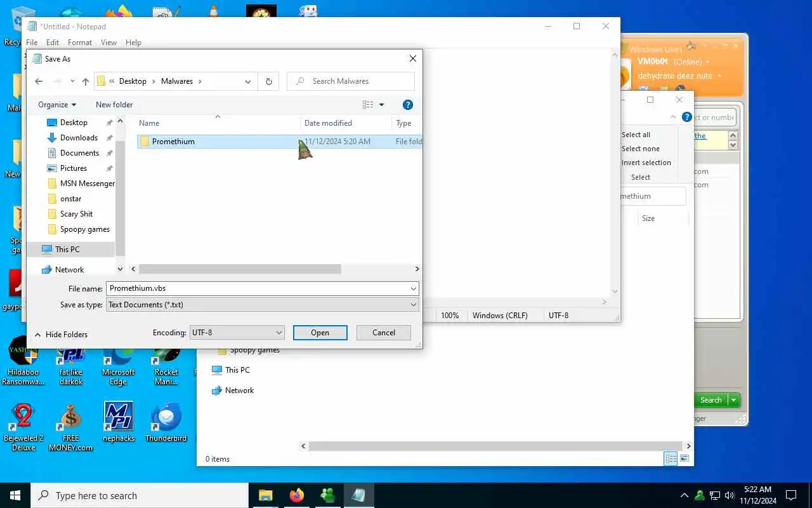The height and width of the screenshot is (508, 812).
Task: Click the New folder button
Action: pos(114,105)
